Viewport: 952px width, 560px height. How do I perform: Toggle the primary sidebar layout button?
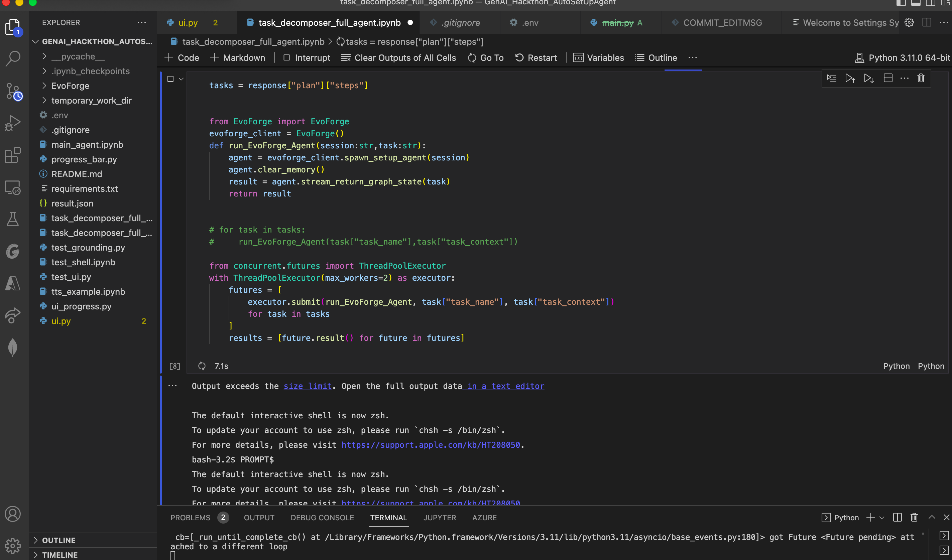(901, 3)
